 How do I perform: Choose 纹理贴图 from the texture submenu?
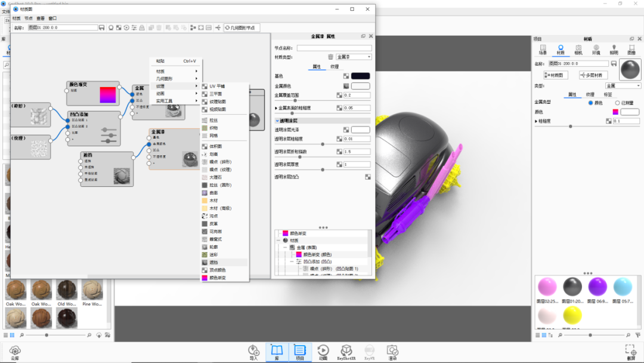click(224, 101)
